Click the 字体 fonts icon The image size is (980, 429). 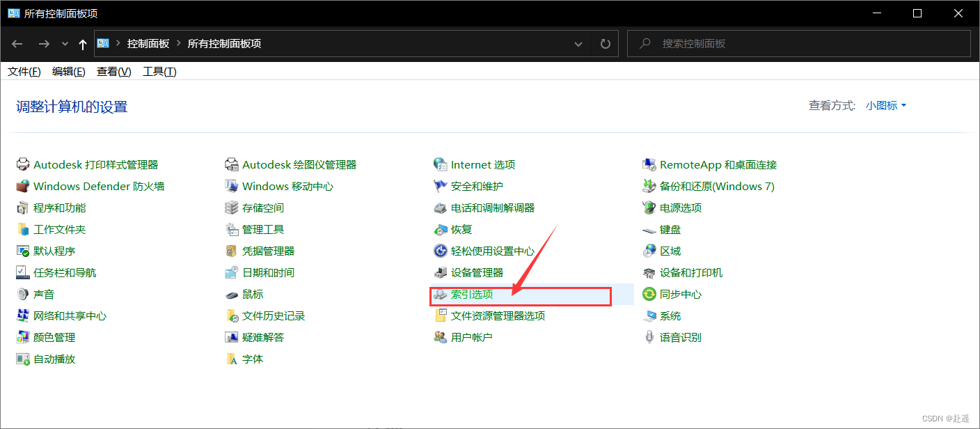[x=232, y=359]
